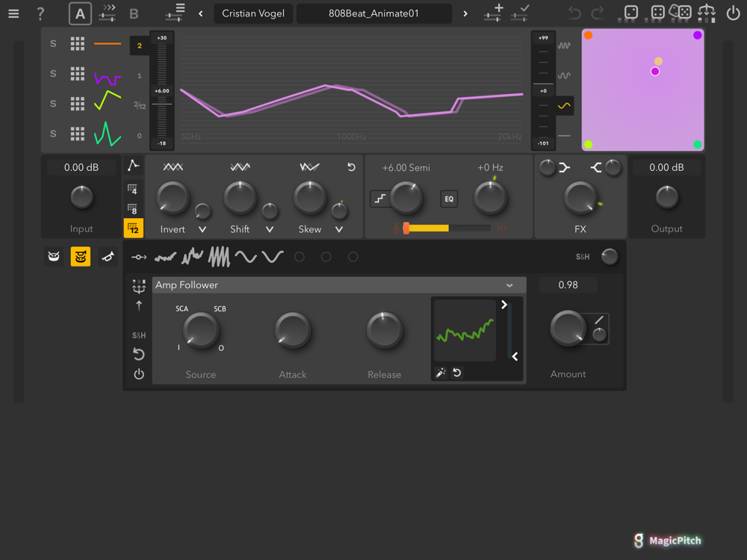Expand the Invert options arrow
The image size is (747, 560).
pyautogui.click(x=202, y=229)
